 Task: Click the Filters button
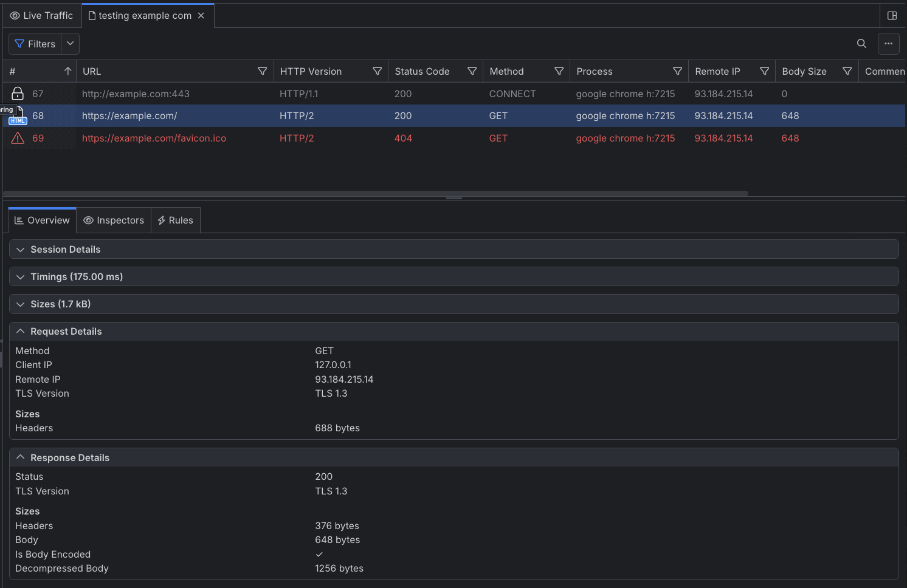pyautogui.click(x=35, y=44)
